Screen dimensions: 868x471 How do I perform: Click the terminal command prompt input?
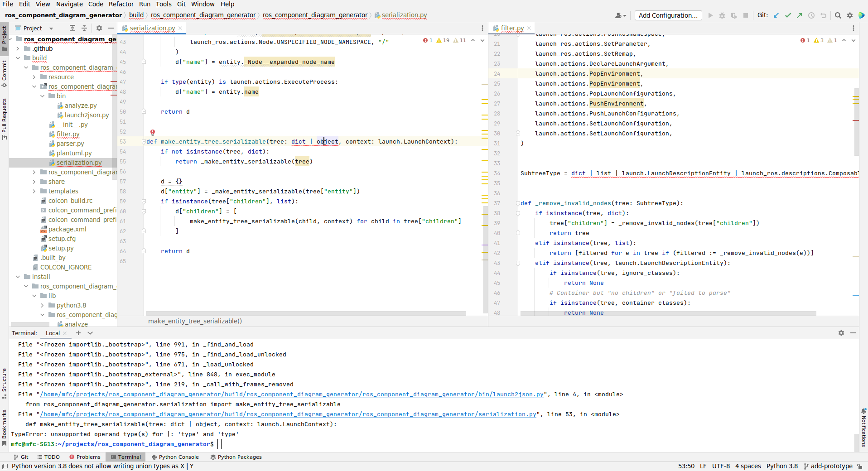(219, 444)
